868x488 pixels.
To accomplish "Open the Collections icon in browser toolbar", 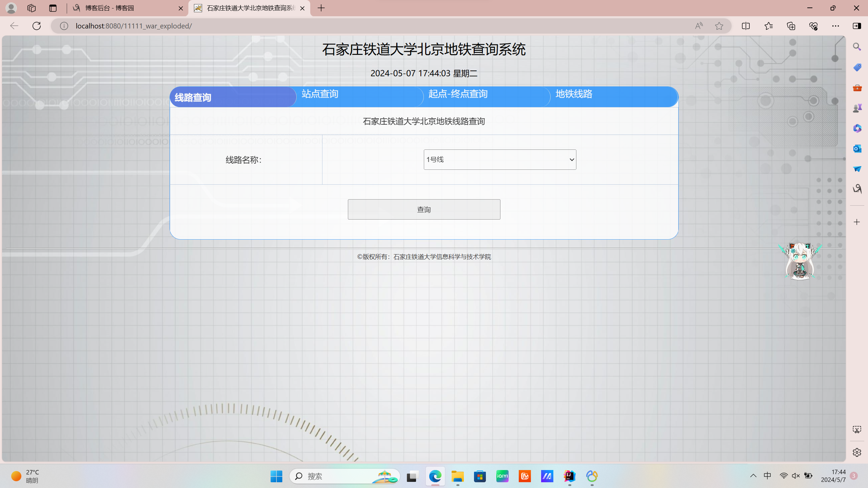I will [791, 26].
